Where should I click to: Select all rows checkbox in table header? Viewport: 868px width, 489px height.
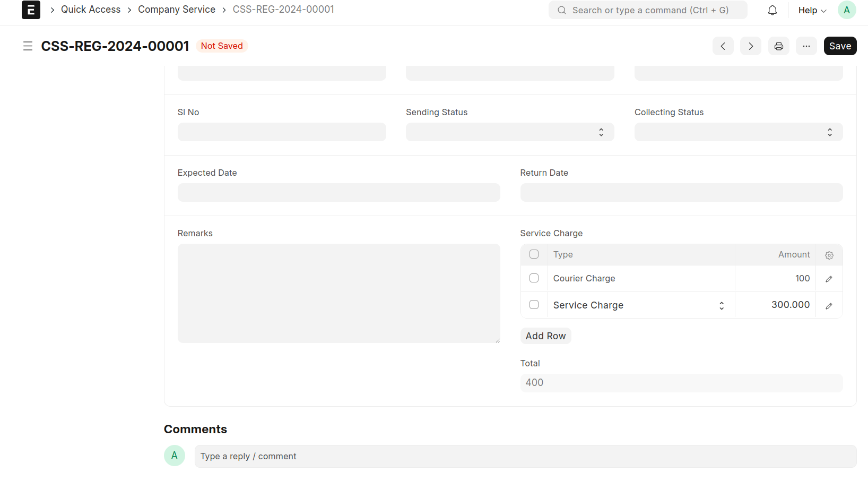[x=534, y=254]
